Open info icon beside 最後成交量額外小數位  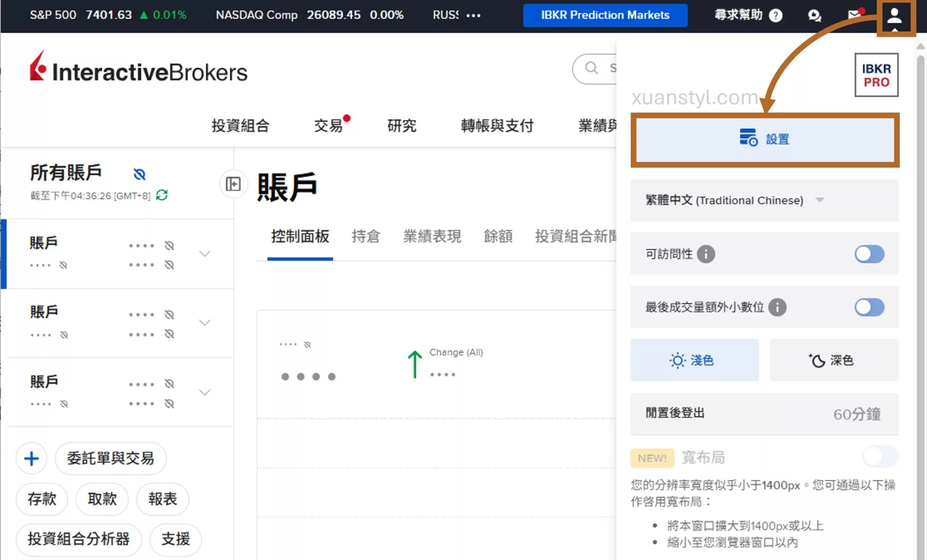click(777, 307)
